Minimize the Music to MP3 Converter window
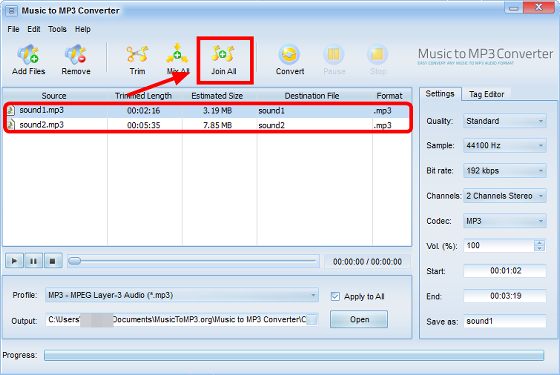 point(514,8)
